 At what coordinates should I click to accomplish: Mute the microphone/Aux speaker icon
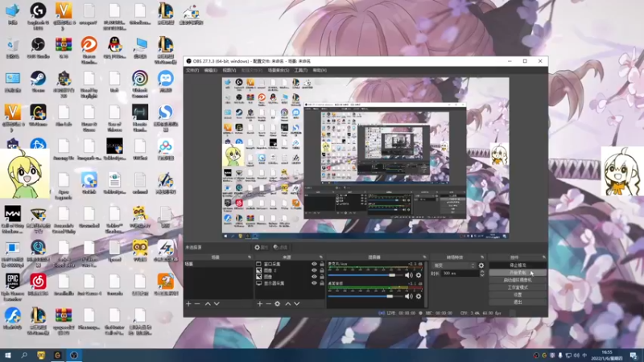[x=408, y=275]
